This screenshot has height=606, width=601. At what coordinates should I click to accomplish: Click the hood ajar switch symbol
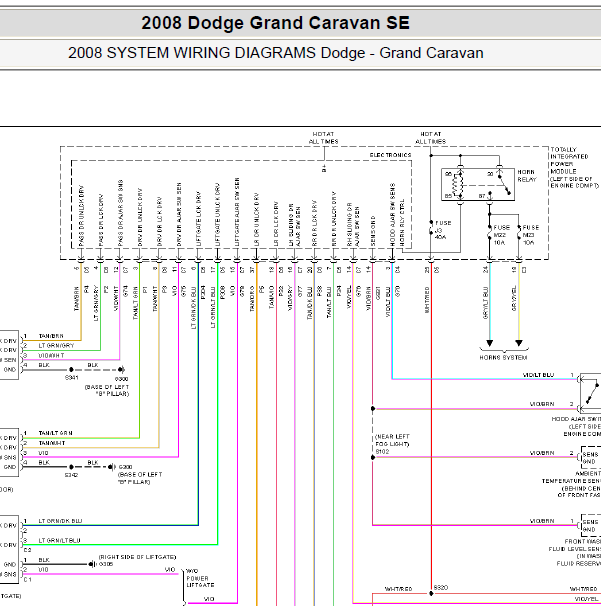[590, 393]
